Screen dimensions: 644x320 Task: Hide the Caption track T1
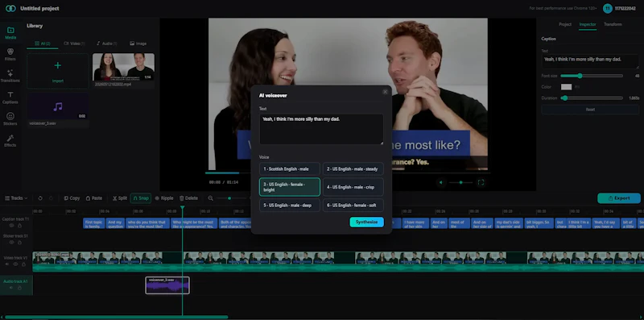point(11,226)
